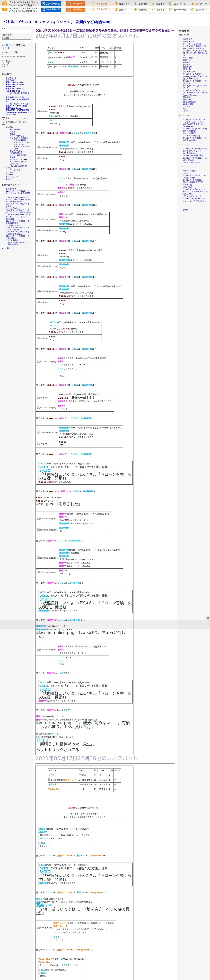Open 雑談室 board link
Image resolution: width=210 pixels, height=980 pixels.
(13, 132)
